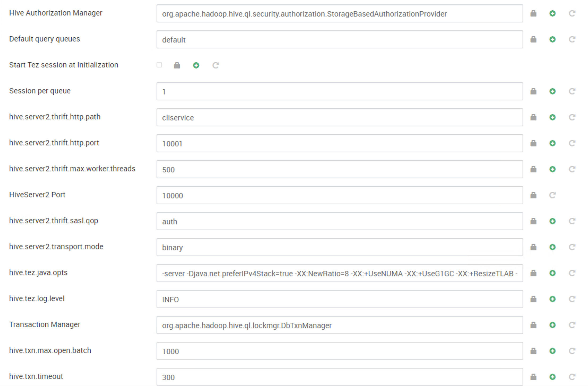Click green plus icon for hive.server2.thrift.http.port
The image size is (588, 386).
tap(552, 143)
